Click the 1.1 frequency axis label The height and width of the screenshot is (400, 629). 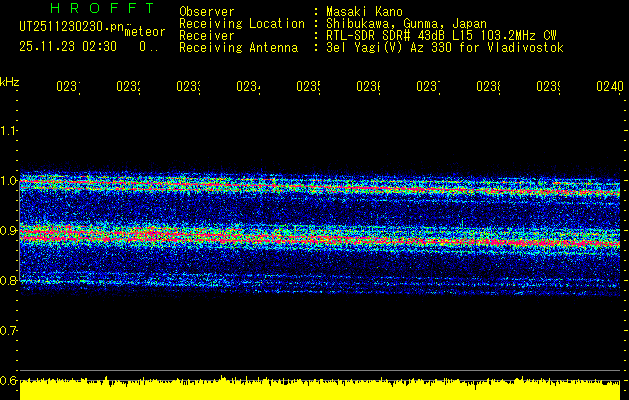point(8,130)
